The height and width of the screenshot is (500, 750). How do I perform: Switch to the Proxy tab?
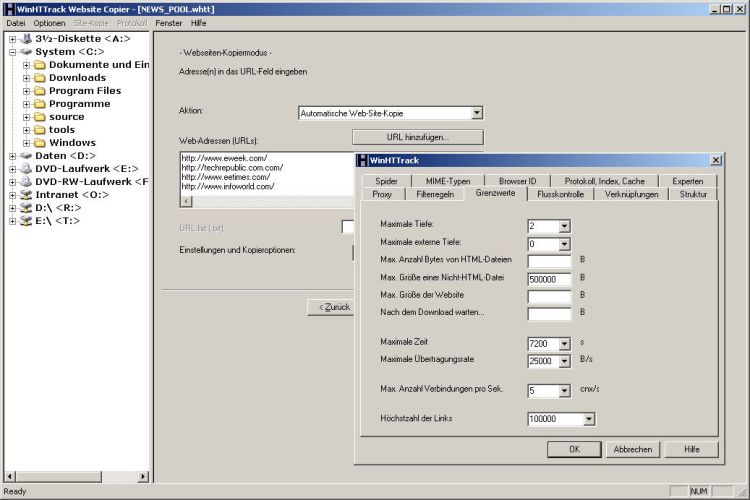pos(382,194)
